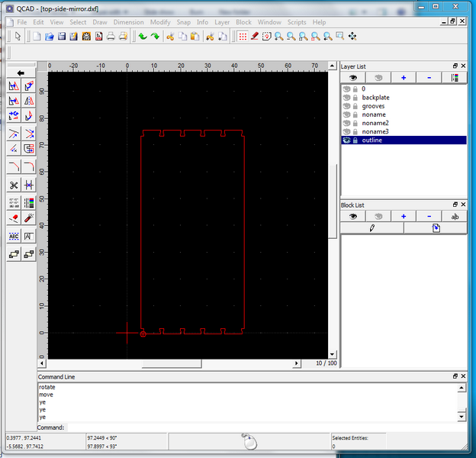476x458 pixels.
Task: Click the Zoom Out magnifier
Action: coord(291,37)
